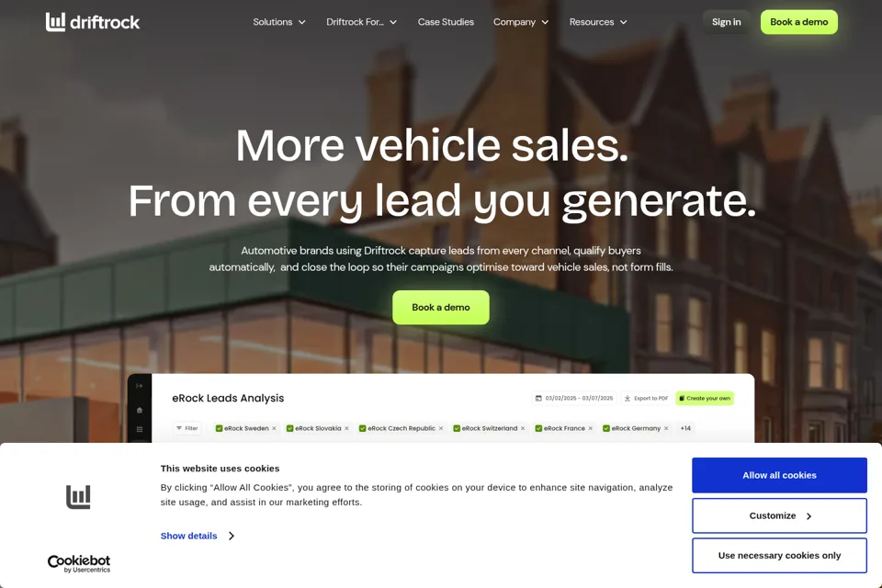This screenshot has width=882, height=588.
Task: Click the hero Book a demo button
Action: click(441, 307)
